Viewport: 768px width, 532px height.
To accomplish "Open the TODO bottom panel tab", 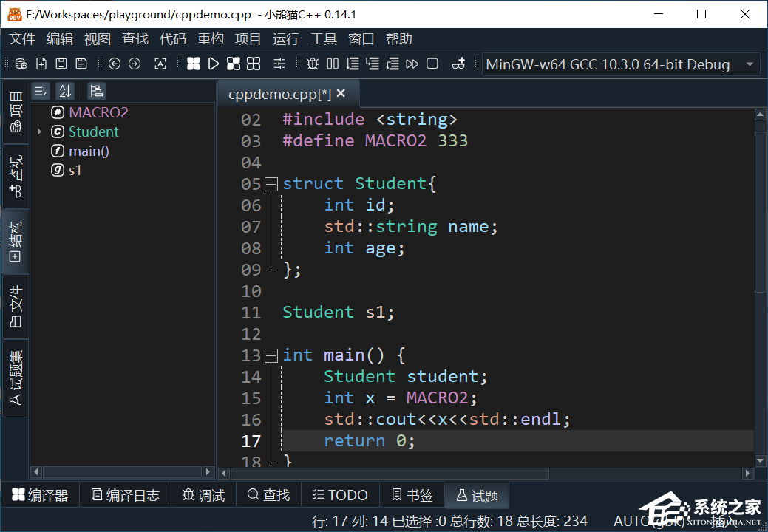I will [341, 495].
